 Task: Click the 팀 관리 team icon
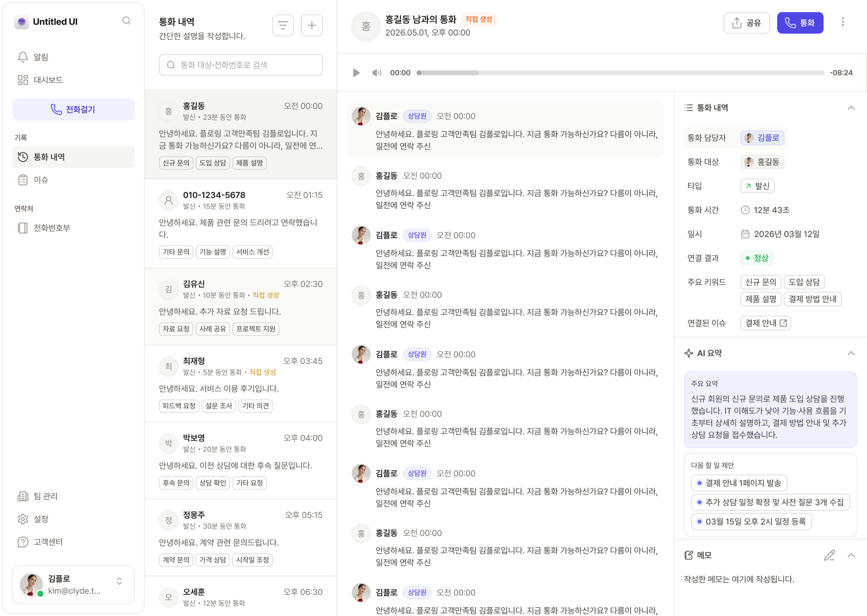pyautogui.click(x=23, y=496)
